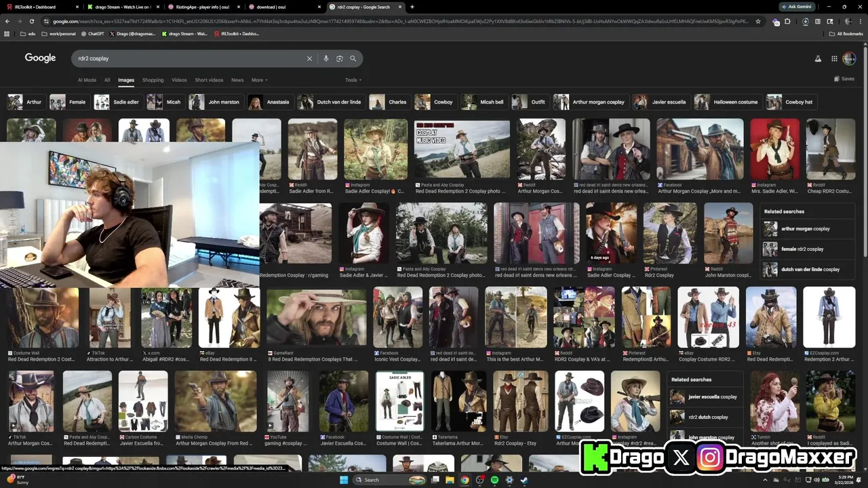The image size is (868, 488).
Task: Filter by the Javier escuella chip
Action: pos(660,102)
